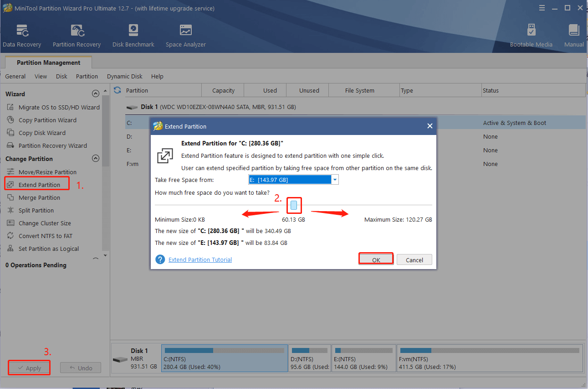Open the Dynamic Disk menu
Screen dimensions: 588x389
[125, 76]
